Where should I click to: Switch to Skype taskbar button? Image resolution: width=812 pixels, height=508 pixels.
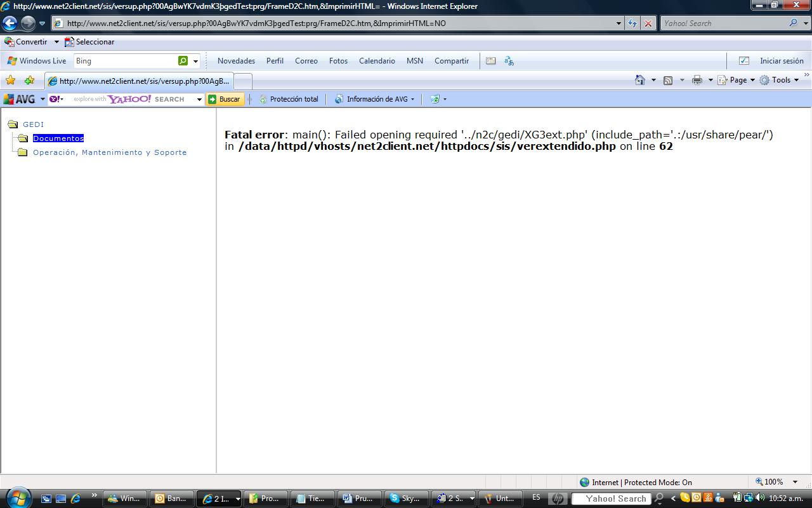(x=406, y=498)
